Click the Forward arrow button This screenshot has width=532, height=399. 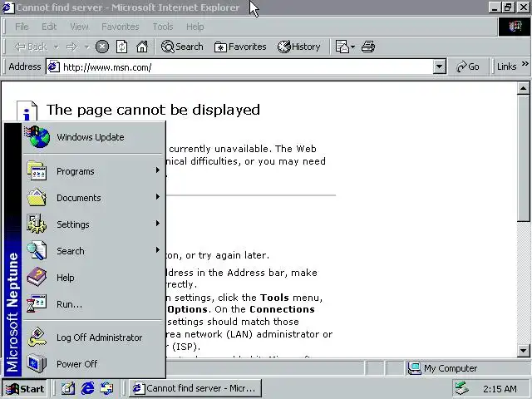pos(71,47)
